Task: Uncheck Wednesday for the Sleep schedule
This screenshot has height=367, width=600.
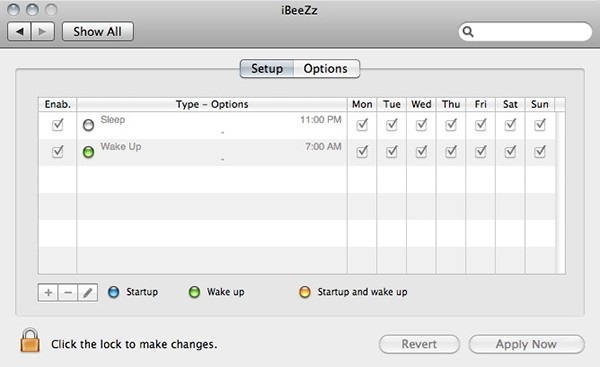Action: click(x=421, y=124)
